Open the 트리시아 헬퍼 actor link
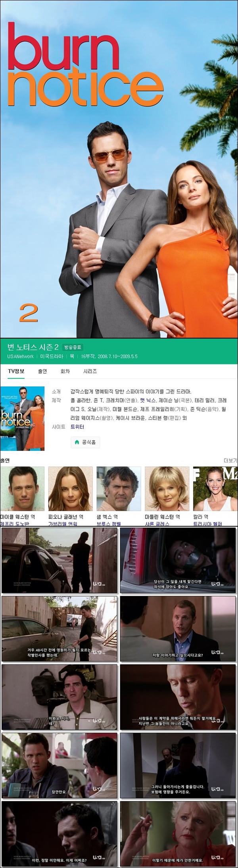 pyautogui.click(x=207, y=523)
